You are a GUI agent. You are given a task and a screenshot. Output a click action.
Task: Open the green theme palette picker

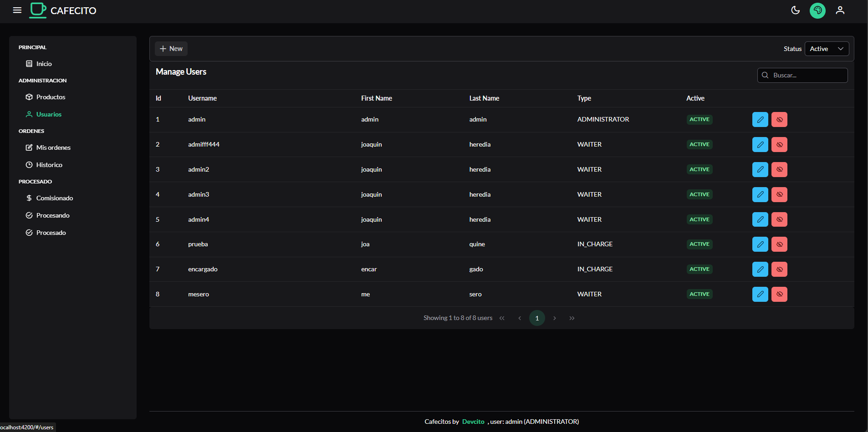(817, 10)
